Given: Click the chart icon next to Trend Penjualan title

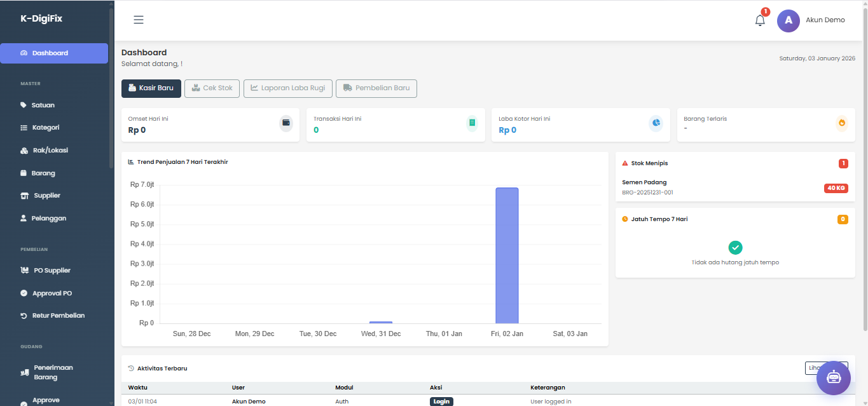Looking at the screenshot, I should click(130, 161).
